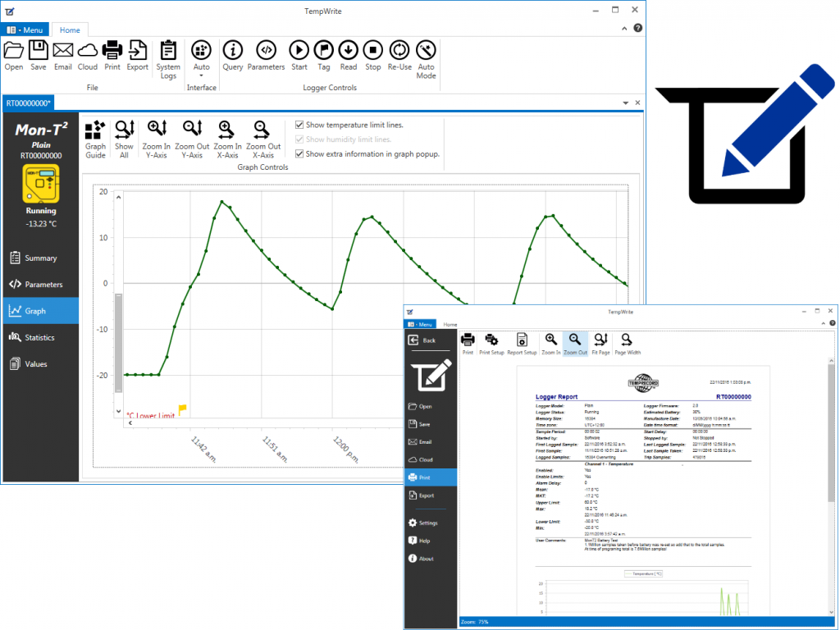Open help with the question mark icon
Viewport: 840px width, 630px height.
click(637, 28)
